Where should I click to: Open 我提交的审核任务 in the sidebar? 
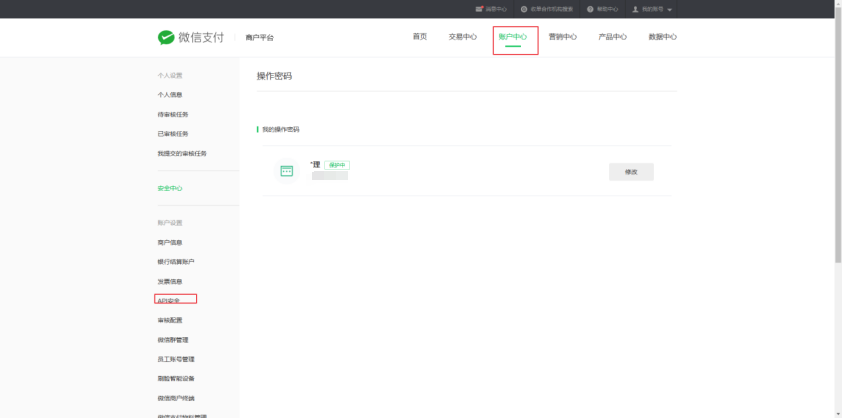tap(182, 153)
